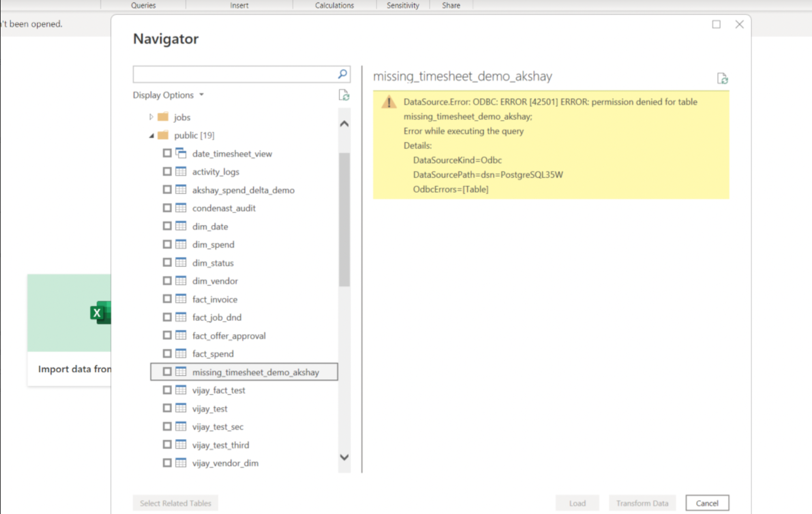Click the search magnifier icon in Navigator
The image size is (812, 514).
click(343, 74)
